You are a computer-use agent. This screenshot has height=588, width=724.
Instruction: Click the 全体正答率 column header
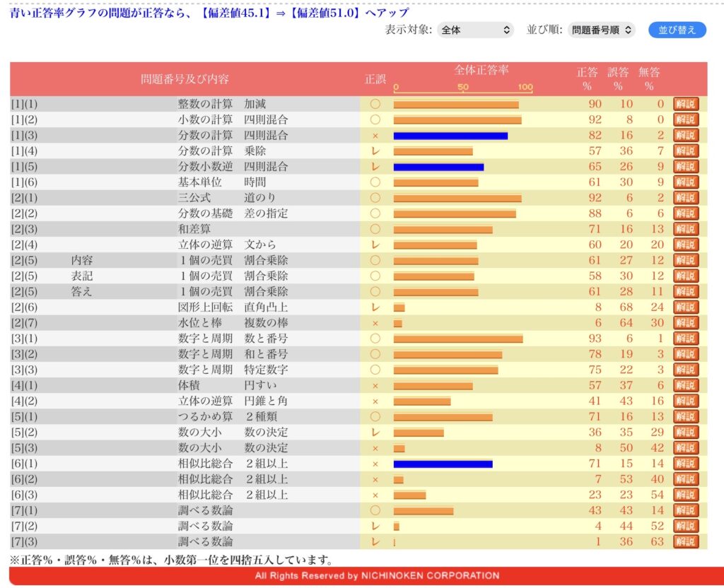(481, 70)
